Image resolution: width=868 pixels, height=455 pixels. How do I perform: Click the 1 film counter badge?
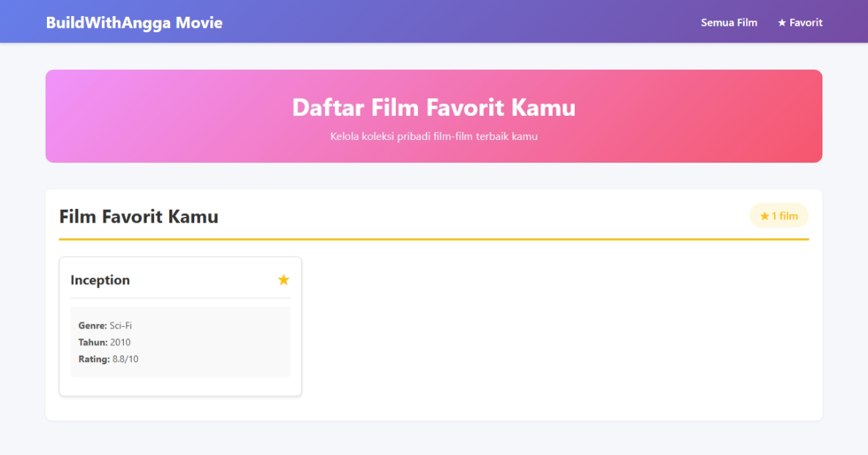pyautogui.click(x=779, y=215)
